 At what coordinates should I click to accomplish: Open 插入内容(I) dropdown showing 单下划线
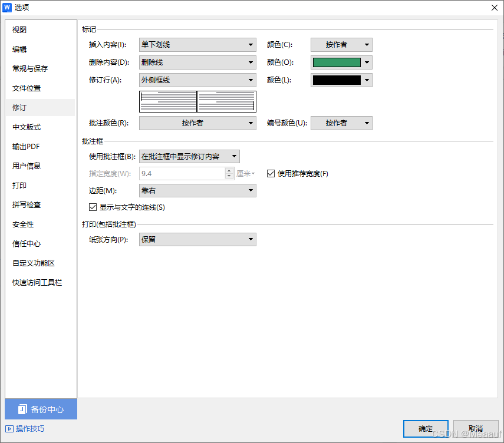pyautogui.click(x=197, y=45)
